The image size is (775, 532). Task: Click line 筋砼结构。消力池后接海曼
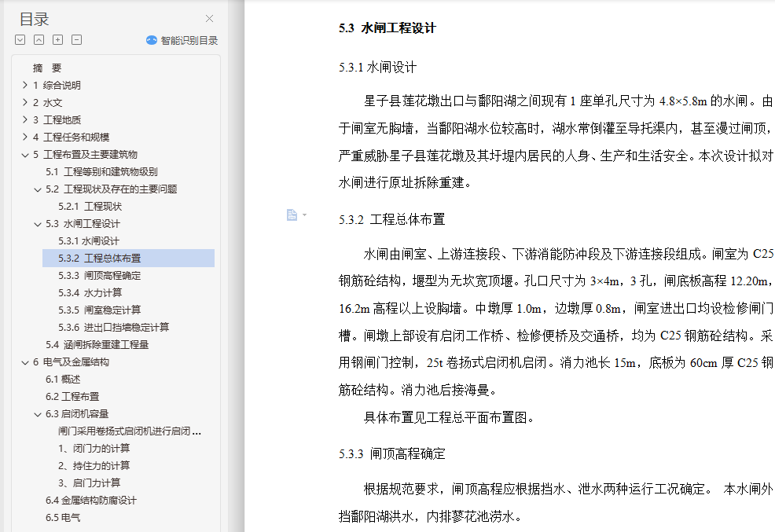tap(417, 391)
